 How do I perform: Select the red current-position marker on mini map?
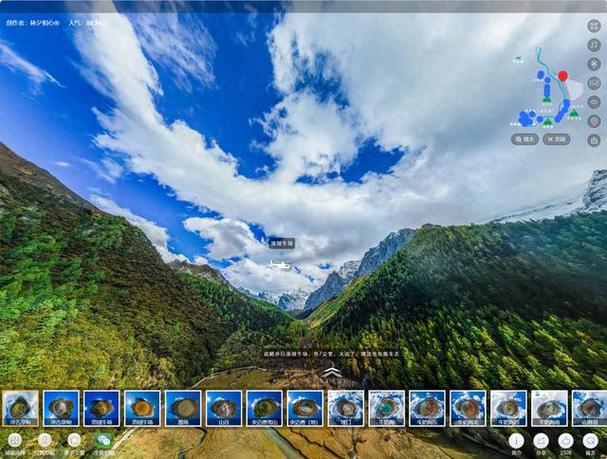coord(563,75)
